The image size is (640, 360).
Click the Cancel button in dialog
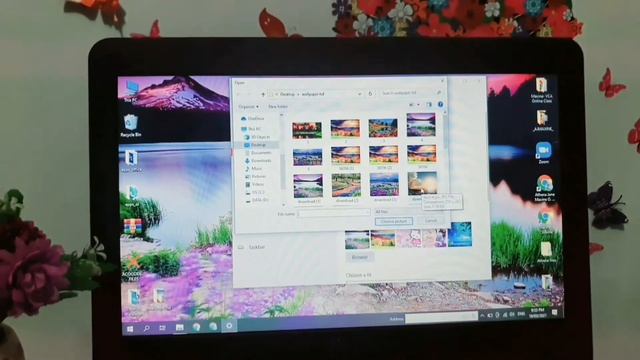click(431, 221)
